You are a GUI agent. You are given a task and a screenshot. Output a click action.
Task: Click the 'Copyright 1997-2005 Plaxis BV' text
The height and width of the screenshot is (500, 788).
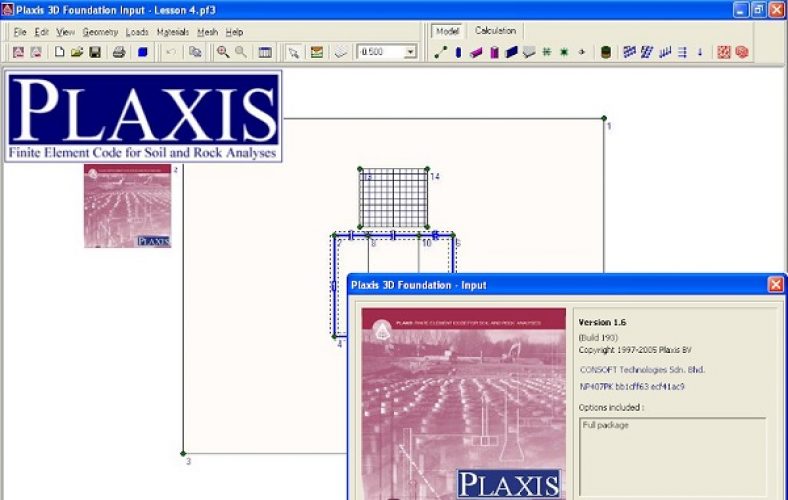(x=635, y=350)
